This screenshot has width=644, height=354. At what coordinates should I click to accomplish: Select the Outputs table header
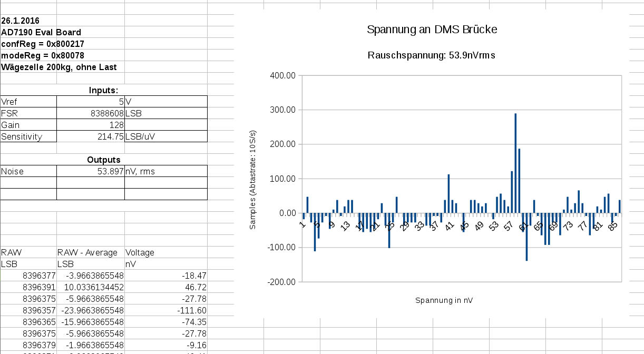[x=103, y=160]
